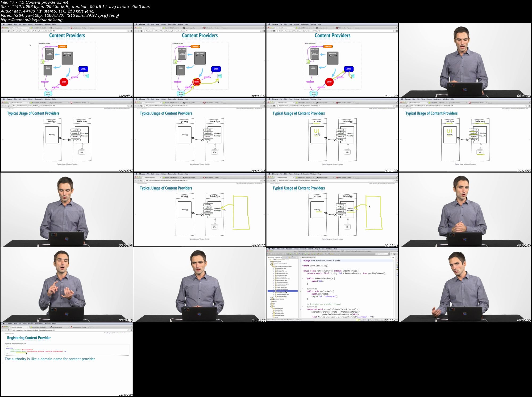Click Main Activity box in 00:00:17 frame
This screenshot has height=397, width=532.
coord(67,58)
